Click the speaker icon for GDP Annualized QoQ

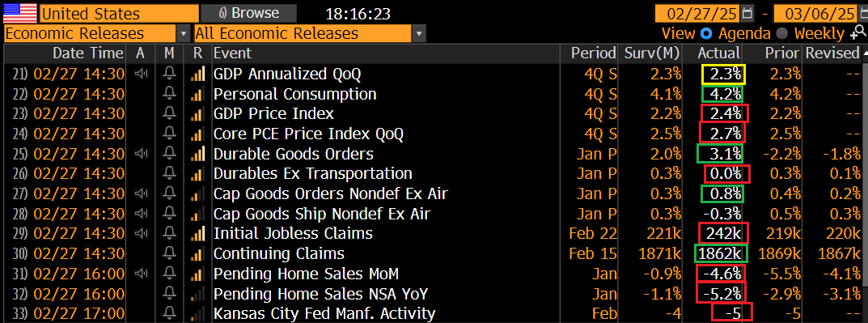click(141, 73)
